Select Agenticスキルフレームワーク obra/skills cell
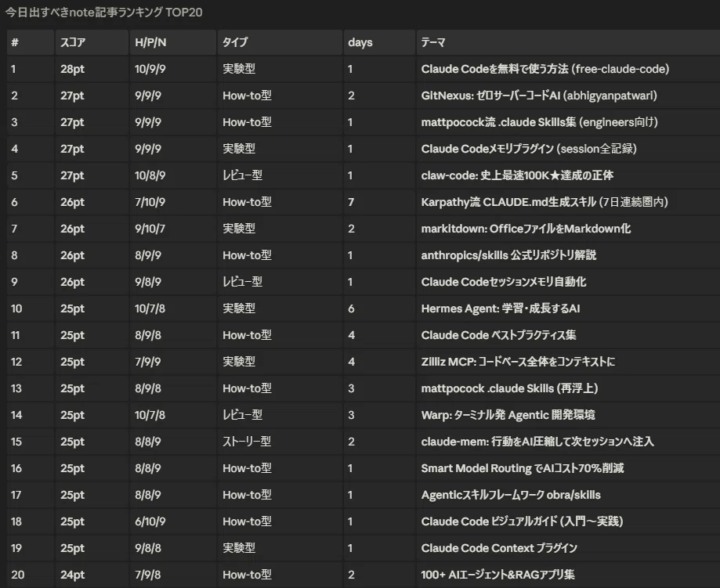 tap(568, 496)
